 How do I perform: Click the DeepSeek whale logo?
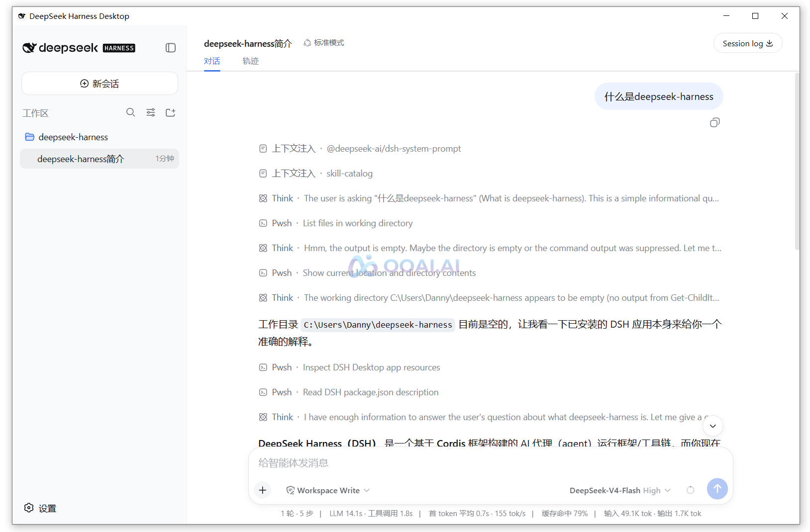(29, 48)
